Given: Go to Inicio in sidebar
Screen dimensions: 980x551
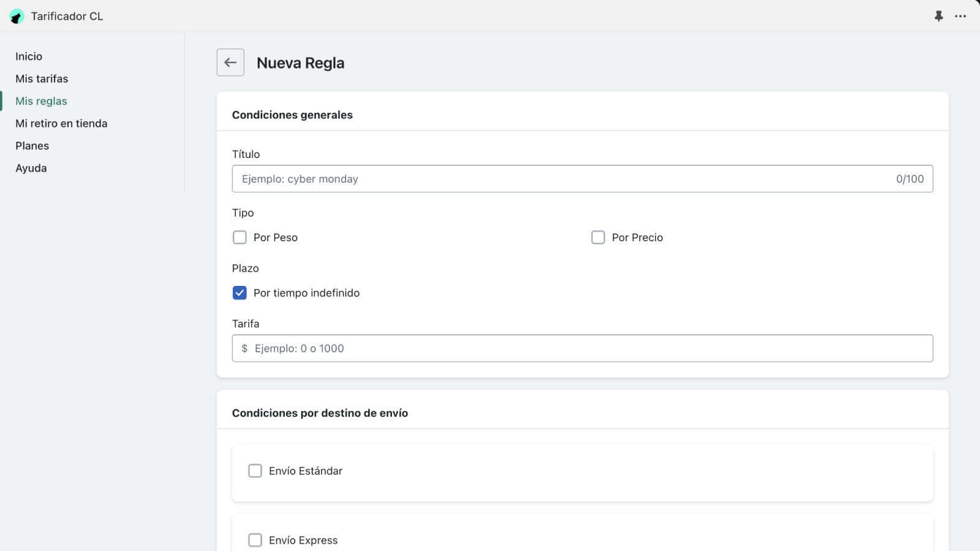Looking at the screenshot, I should [x=29, y=56].
